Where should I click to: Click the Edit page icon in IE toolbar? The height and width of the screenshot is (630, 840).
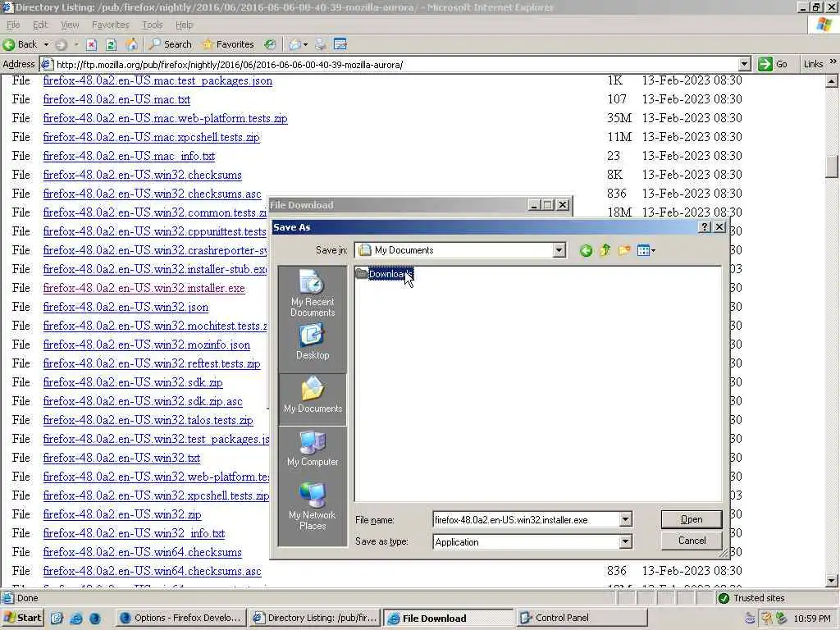click(x=340, y=44)
